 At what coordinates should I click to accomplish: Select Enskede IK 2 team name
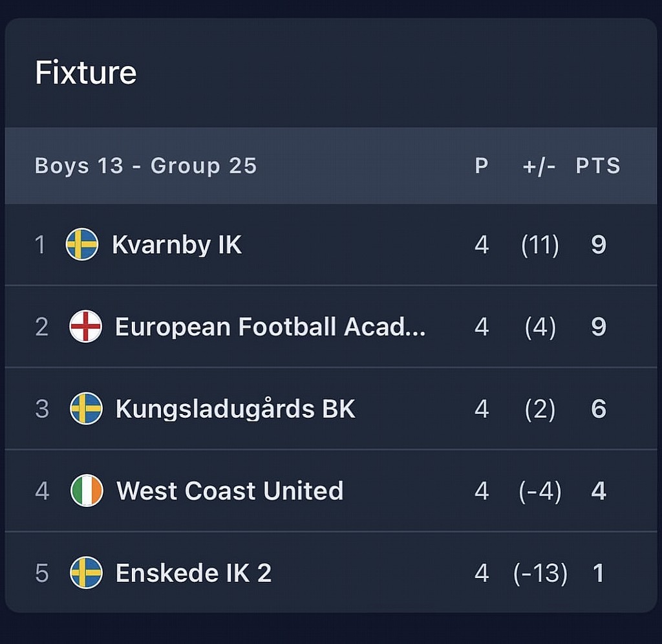click(193, 573)
